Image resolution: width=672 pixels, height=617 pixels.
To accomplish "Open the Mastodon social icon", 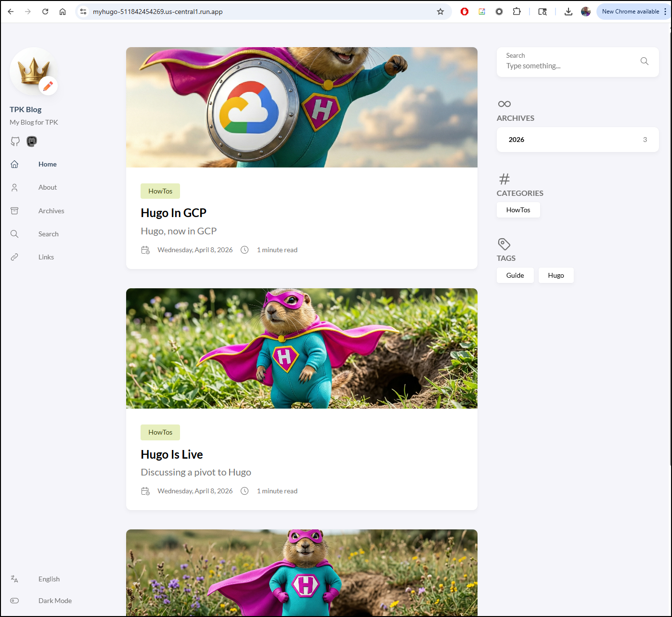I will point(32,141).
